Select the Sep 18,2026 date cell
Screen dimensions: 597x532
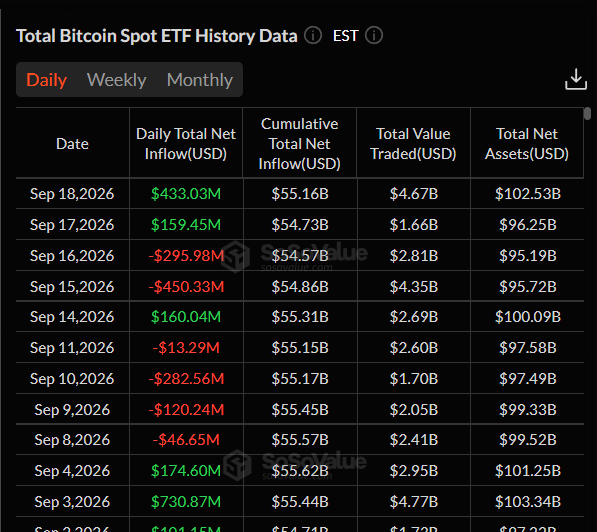(72, 193)
